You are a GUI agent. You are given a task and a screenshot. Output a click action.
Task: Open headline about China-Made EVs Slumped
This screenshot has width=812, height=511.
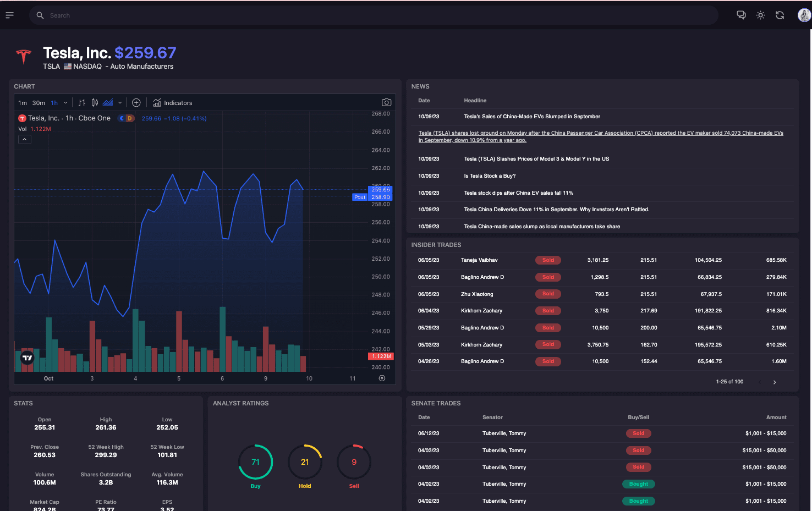click(532, 117)
